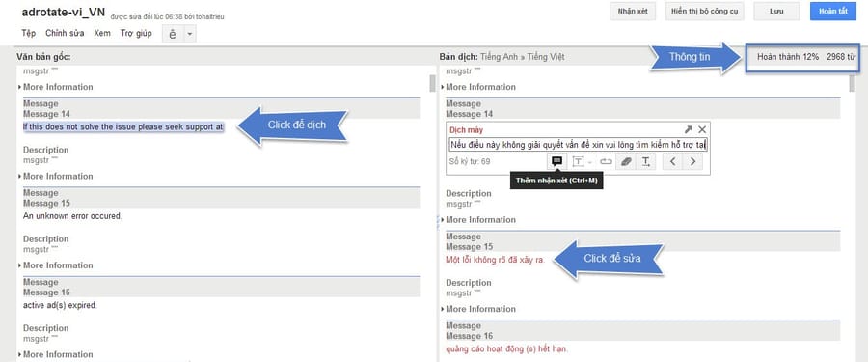Click the link-shaped merge icon in the editor
868x362 pixels.
(x=606, y=162)
